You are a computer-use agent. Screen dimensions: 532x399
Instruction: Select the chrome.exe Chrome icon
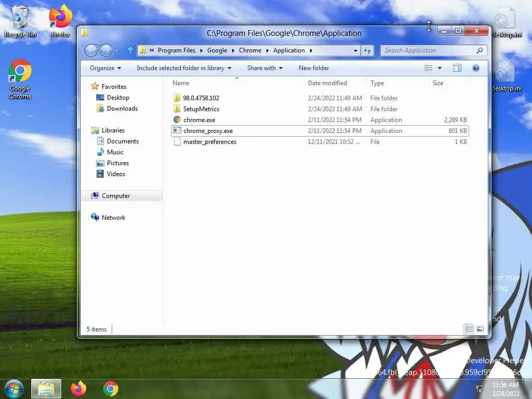[x=177, y=119]
